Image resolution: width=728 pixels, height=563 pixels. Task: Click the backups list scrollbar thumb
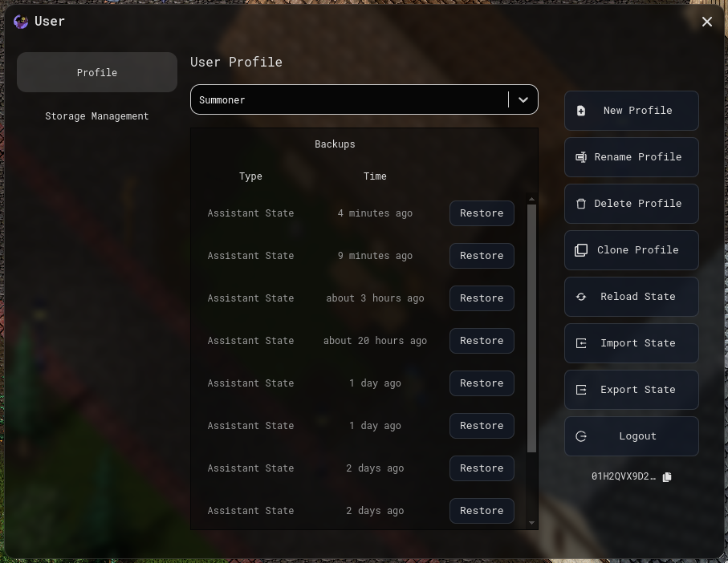coord(531,329)
